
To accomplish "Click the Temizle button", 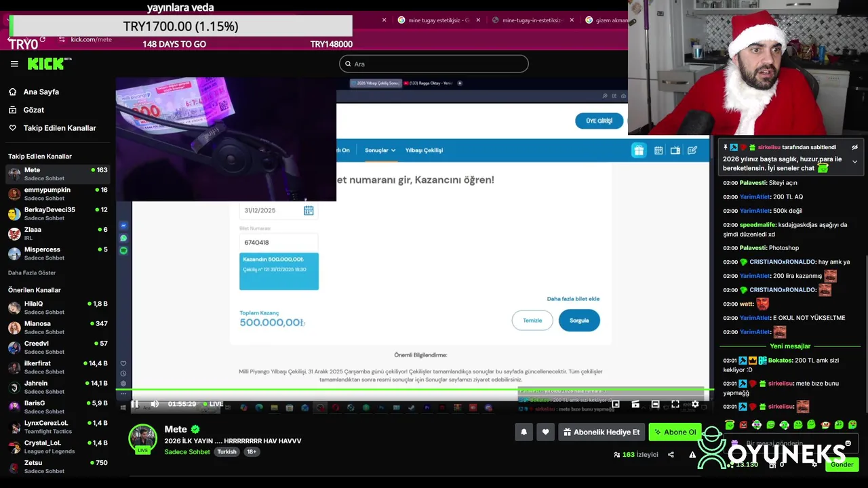I will [x=532, y=321].
